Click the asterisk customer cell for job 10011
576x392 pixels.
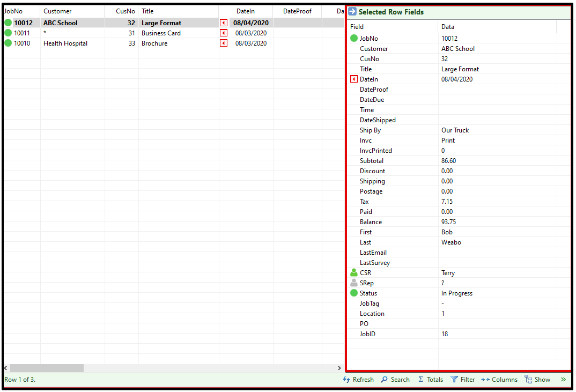(x=45, y=33)
